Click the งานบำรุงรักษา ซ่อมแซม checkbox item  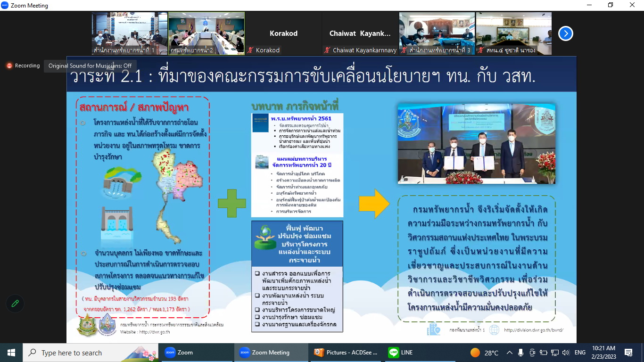coord(289,317)
